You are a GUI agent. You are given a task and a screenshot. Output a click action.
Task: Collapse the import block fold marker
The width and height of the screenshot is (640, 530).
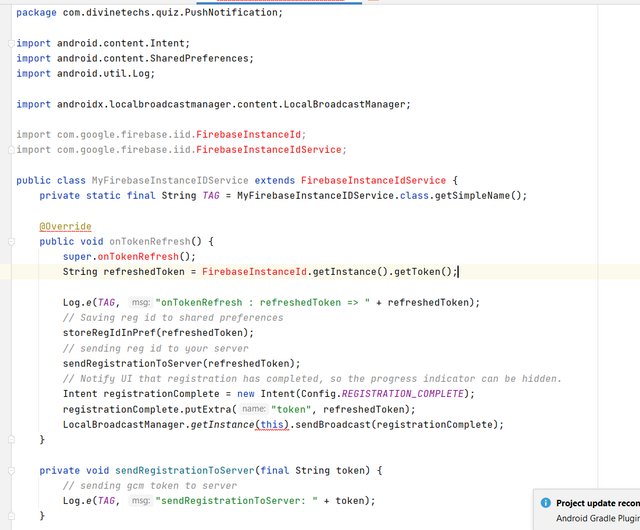click(x=11, y=43)
